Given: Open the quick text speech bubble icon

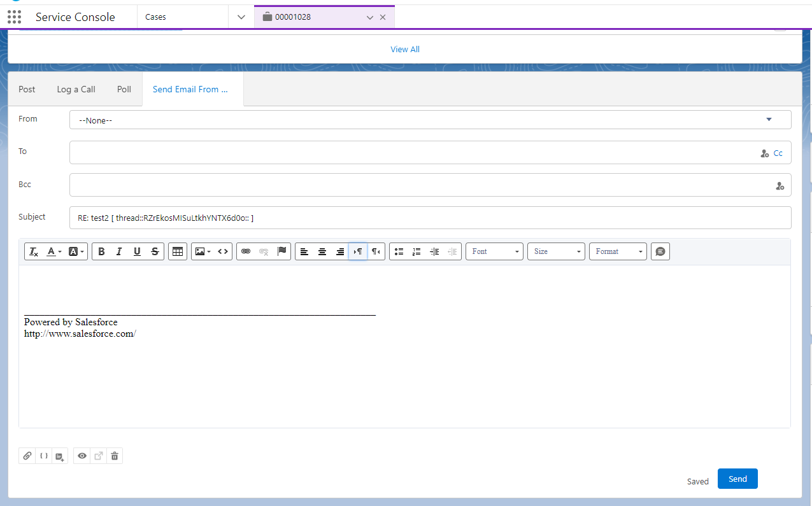Looking at the screenshot, I should 660,251.
